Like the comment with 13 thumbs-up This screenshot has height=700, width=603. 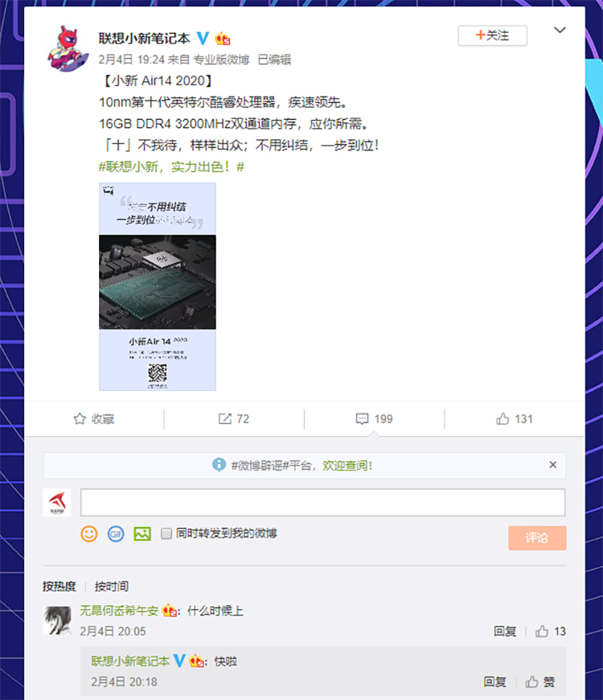coord(542,632)
